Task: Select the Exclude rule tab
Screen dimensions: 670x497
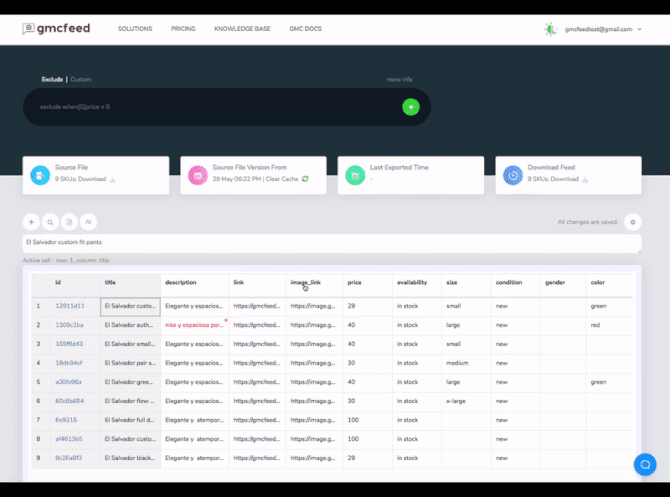Action: (x=52, y=79)
